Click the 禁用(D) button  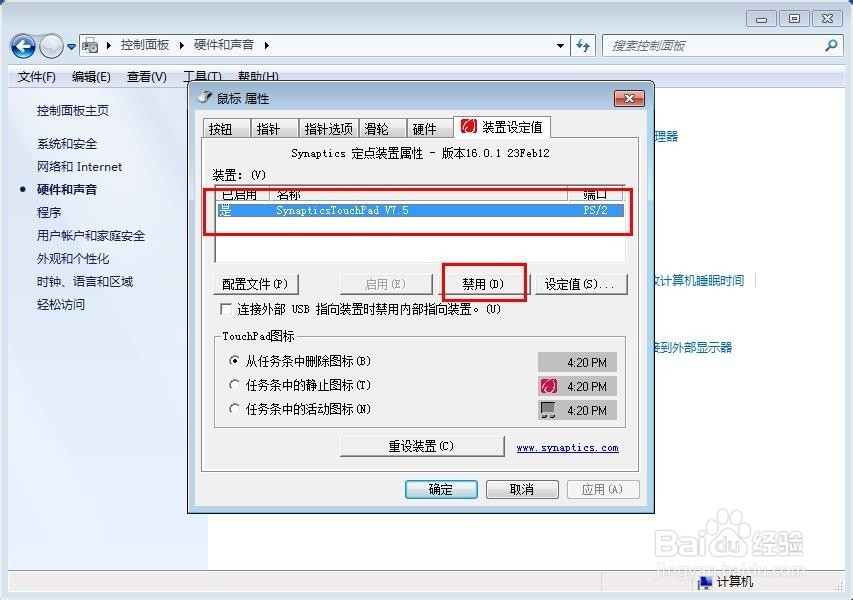click(483, 284)
